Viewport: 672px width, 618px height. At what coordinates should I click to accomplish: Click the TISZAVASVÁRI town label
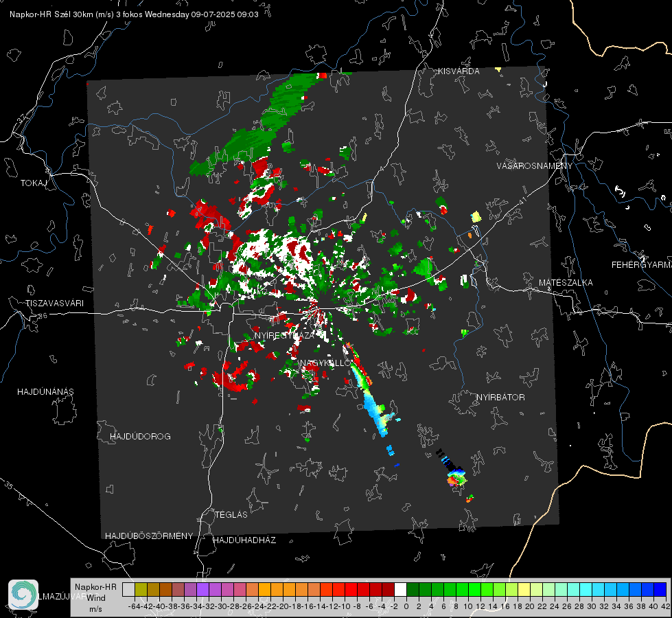point(54,304)
